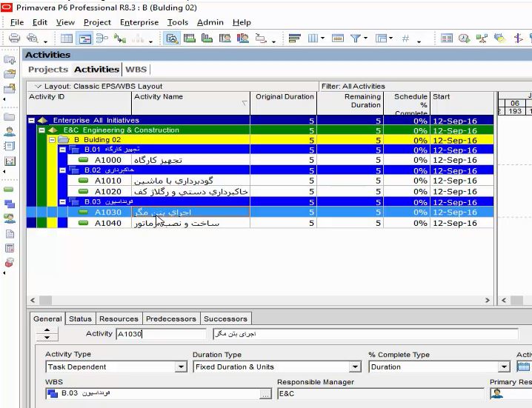The height and width of the screenshot is (408, 532).
Task: Open the Layout options chevron
Action: click(39, 86)
